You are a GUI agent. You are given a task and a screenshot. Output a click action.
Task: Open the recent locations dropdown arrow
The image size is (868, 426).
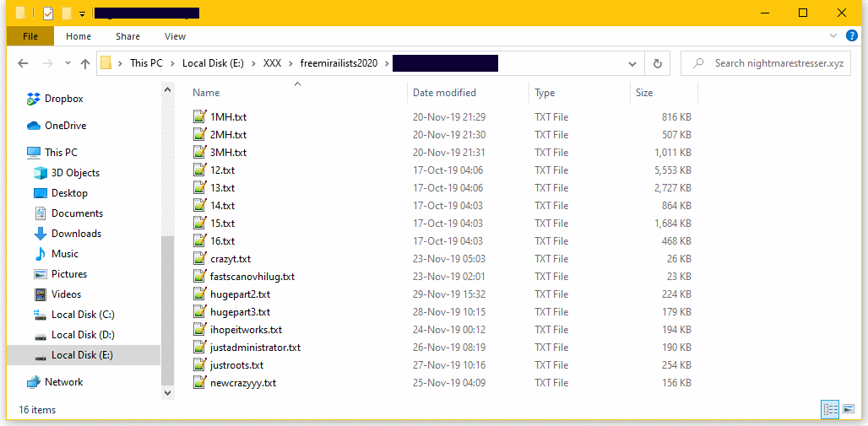pos(65,64)
